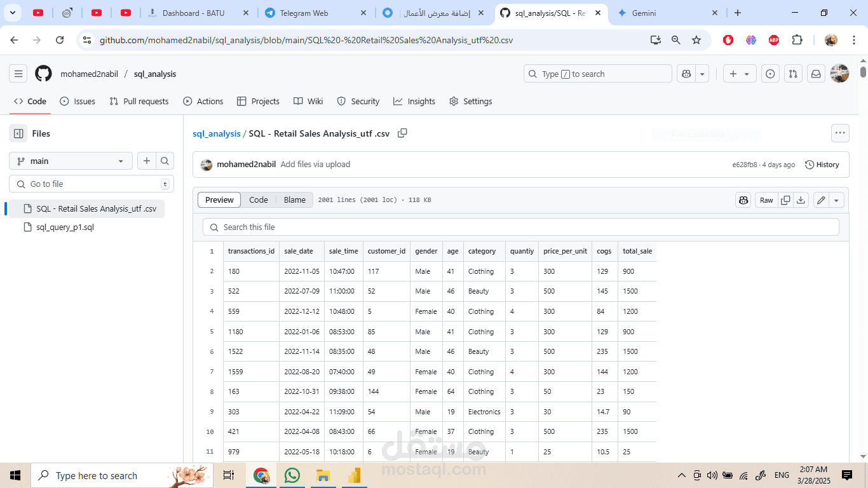Reload the page in Chrome
The width and height of the screenshot is (868, 488).
(x=60, y=40)
